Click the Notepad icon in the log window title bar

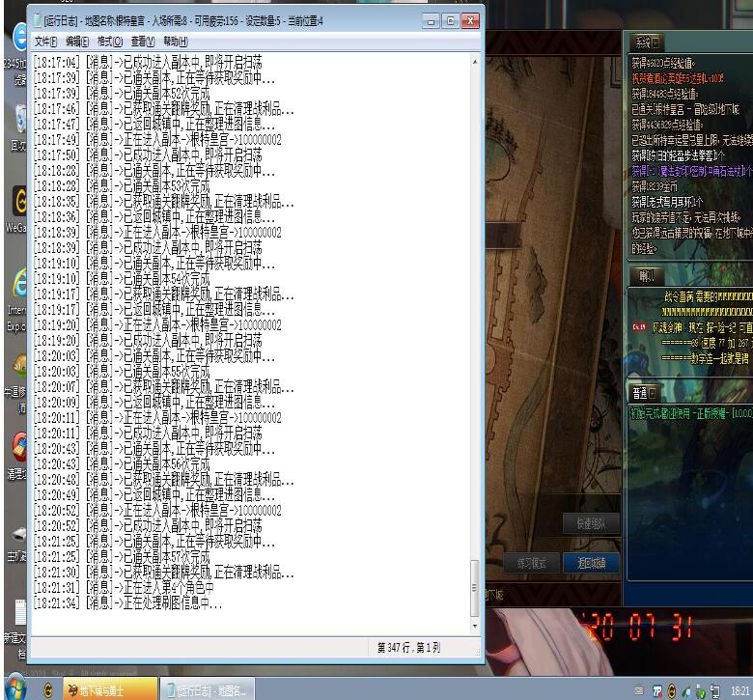pyautogui.click(x=38, y=20)
